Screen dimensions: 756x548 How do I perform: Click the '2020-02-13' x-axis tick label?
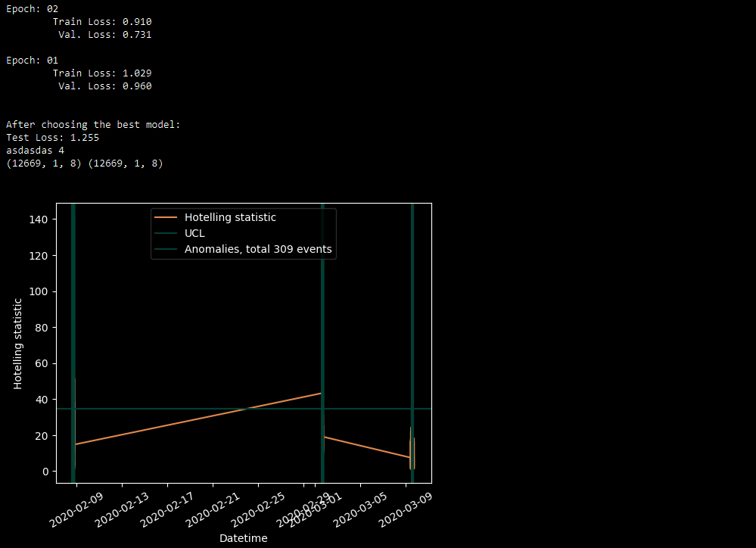pyautogui.click(x=122, y=510)
